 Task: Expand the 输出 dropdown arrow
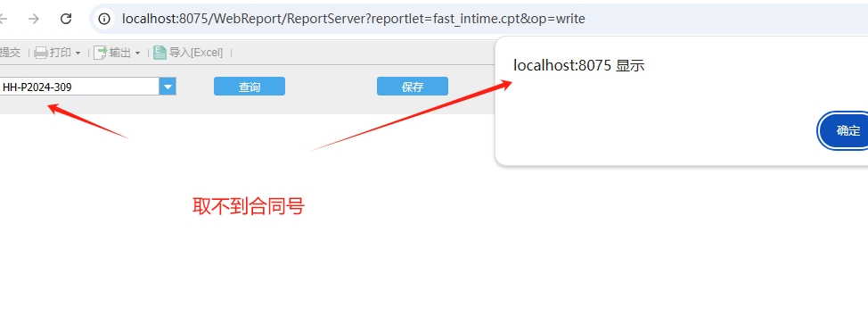[x=137, y=54]
